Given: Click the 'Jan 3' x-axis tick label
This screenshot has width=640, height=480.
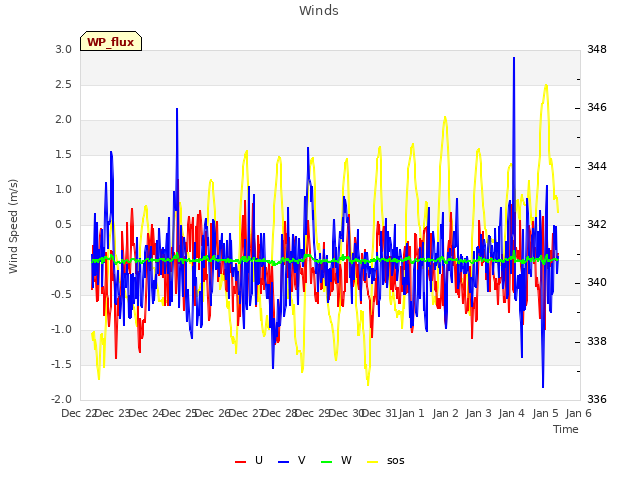Looking at the screenshot, I should pyautogui.click(x=478, y=413).
